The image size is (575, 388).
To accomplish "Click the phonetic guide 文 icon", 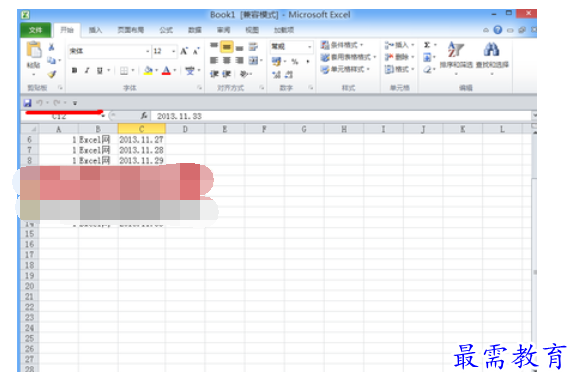I will 190,70.
